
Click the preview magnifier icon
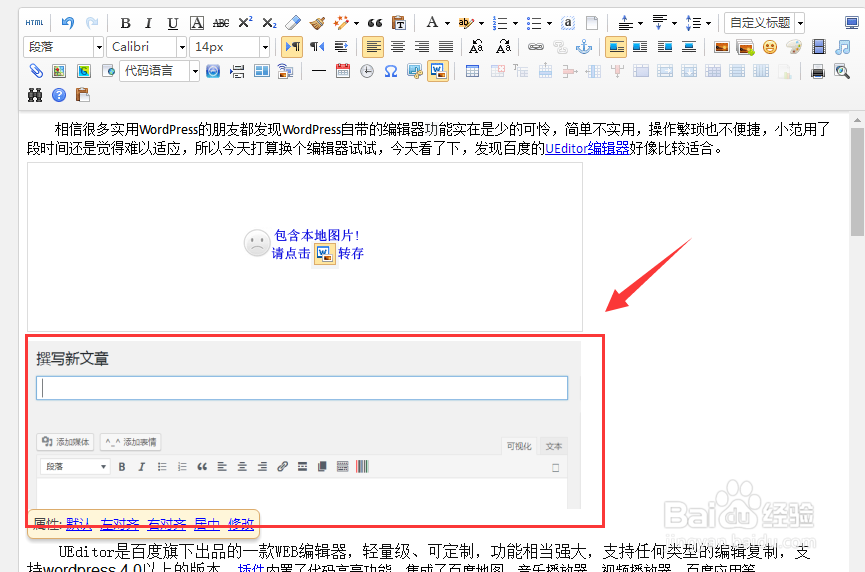coord(842,71)
